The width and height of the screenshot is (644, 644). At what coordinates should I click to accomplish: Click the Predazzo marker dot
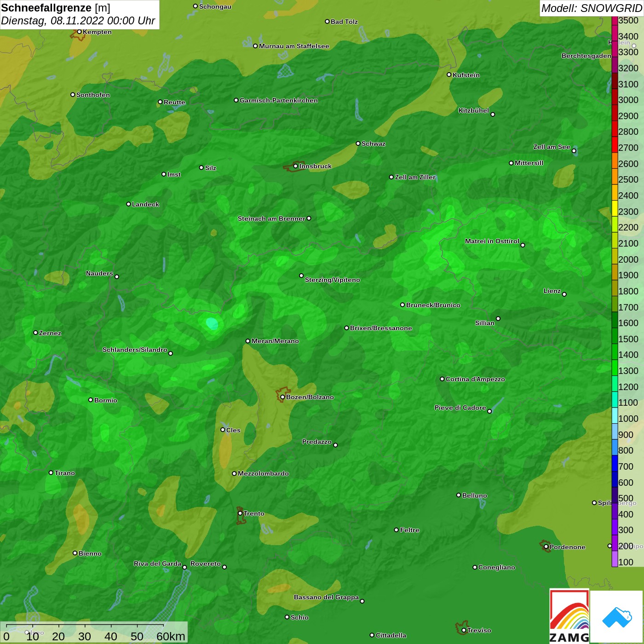tap(335, 445)
